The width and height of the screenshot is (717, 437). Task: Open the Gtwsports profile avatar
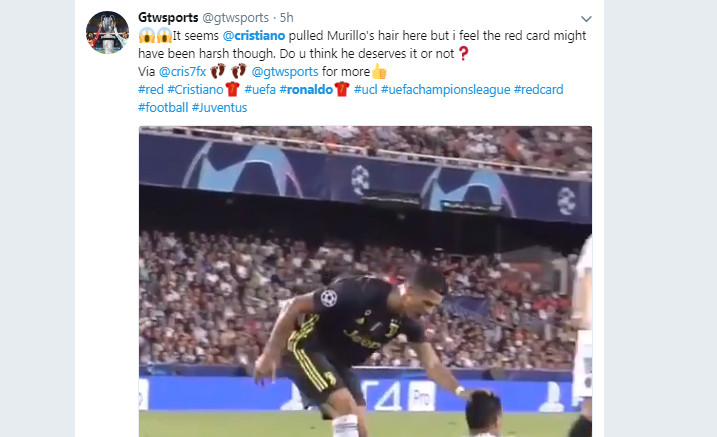point(107,32)
